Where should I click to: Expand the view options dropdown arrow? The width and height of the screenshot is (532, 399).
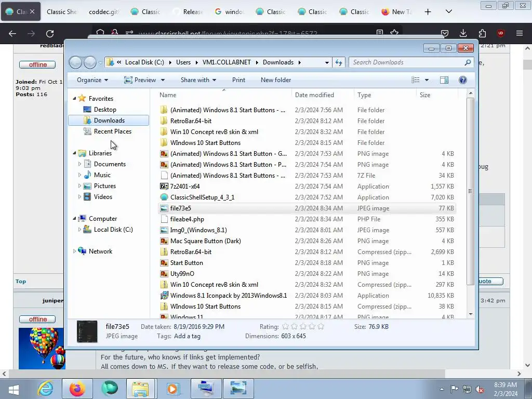point(427,80)
